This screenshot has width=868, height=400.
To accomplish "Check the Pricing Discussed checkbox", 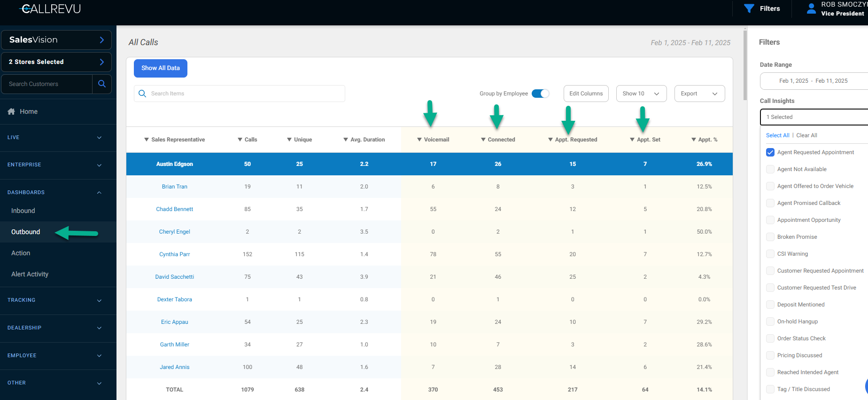I will pos(770,355).
